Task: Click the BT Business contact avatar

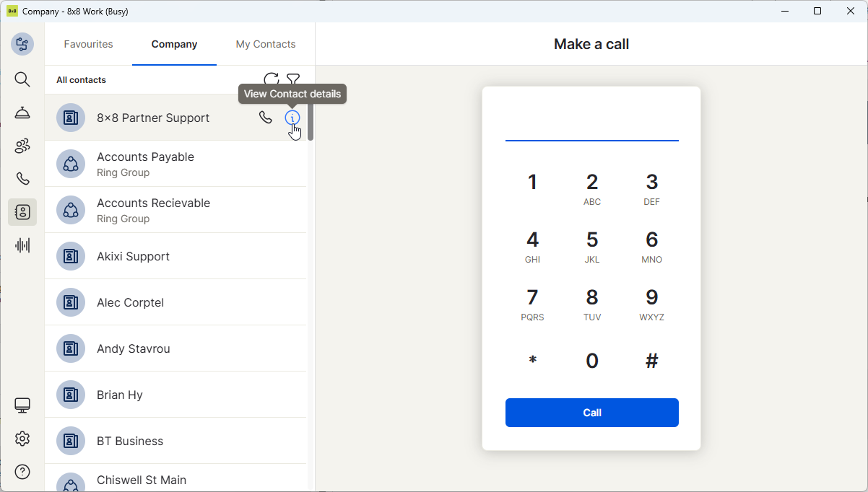Action: click(71, 441)
